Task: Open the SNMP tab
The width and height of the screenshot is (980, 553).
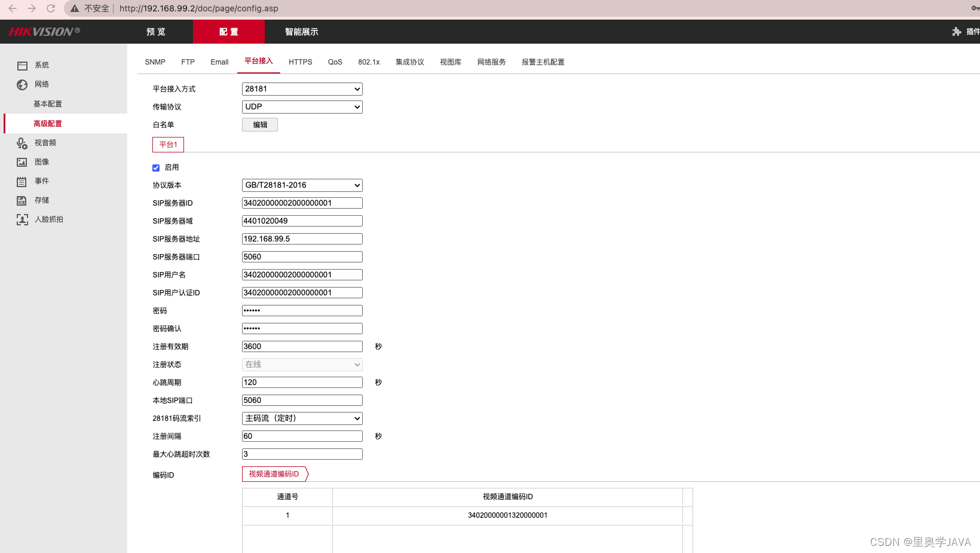Action: [x=155, y=62]
